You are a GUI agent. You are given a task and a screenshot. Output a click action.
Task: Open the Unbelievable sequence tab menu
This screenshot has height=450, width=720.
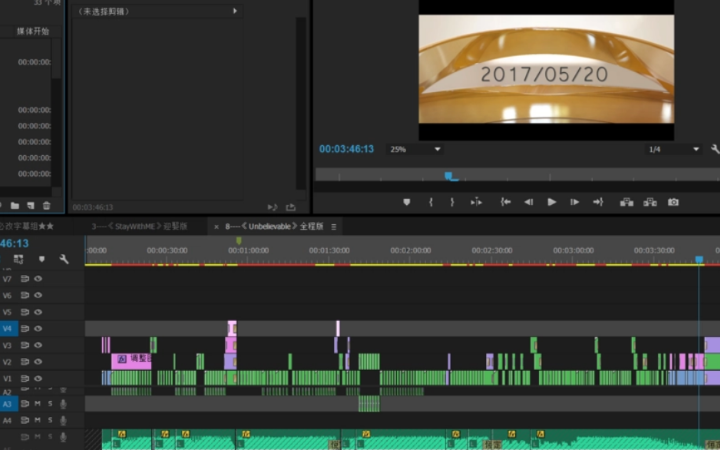coord(333,226)
